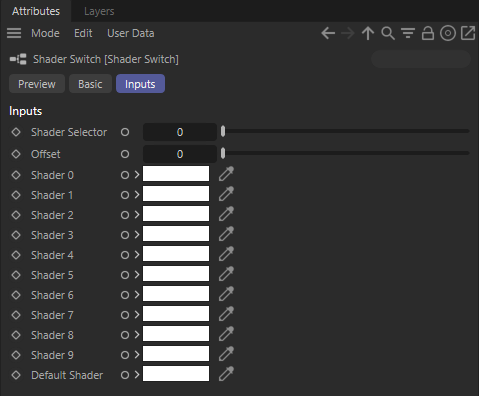Click the new window icon
This screenshot has width=479, height=396.
[468, 33]
